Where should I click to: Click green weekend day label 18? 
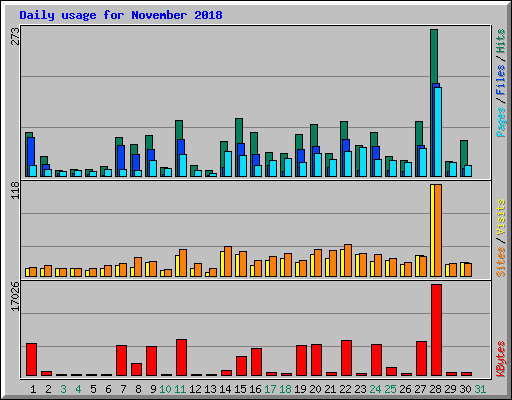[x=285, y=389]
